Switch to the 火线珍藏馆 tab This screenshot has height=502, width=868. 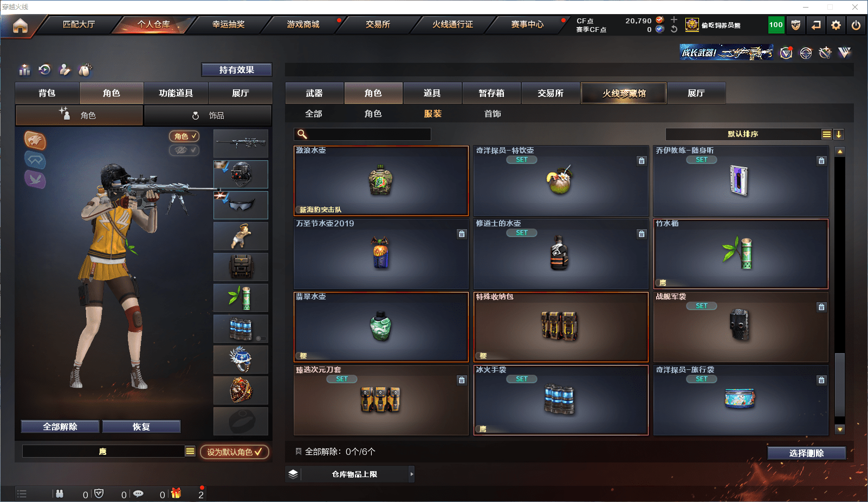tap(624, 93)
